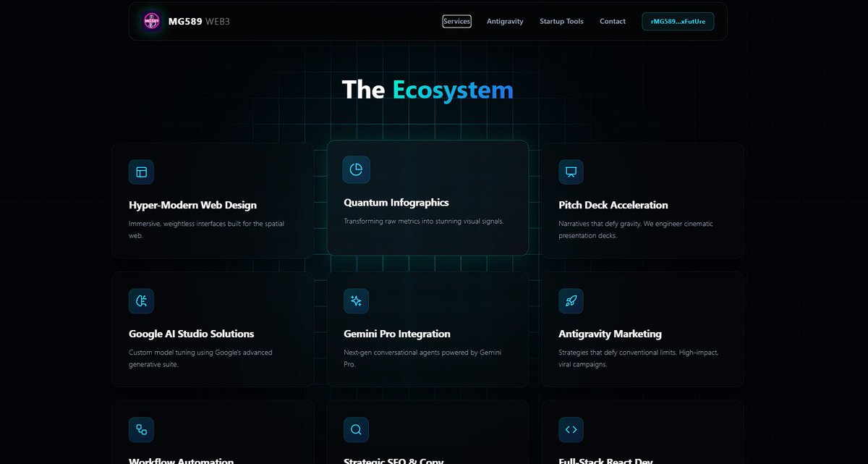Select the Contact nav link
The width and height of the screenshot is (868, 464).
point(613,22)
